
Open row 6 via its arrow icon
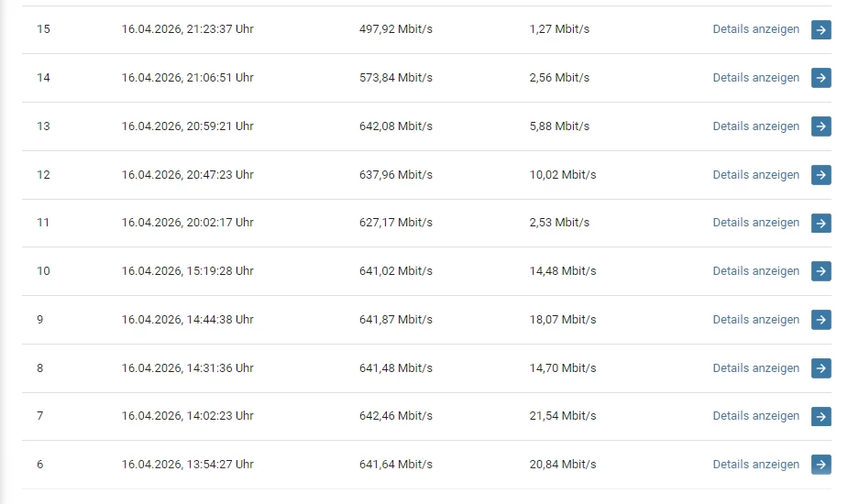click(x=820, y=465)
